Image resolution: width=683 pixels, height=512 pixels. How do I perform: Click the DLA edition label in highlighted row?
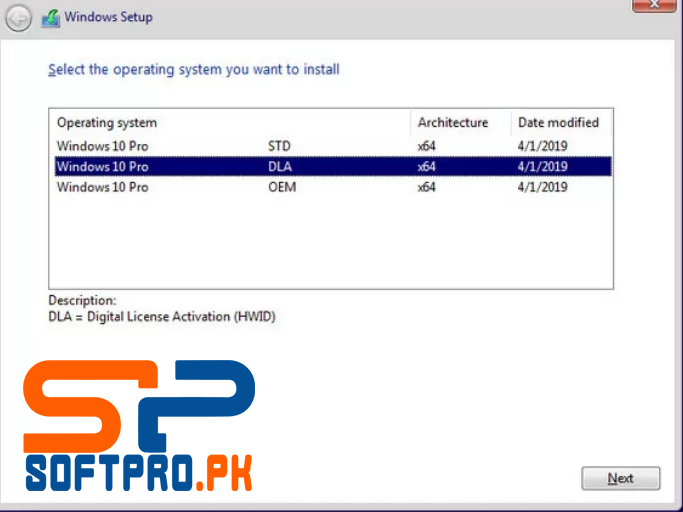pyautogui.click(x=280, y=166)
